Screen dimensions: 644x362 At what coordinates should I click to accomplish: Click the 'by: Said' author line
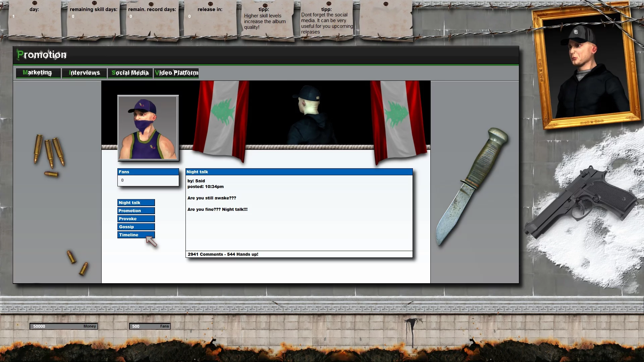[x=196, y=181]
